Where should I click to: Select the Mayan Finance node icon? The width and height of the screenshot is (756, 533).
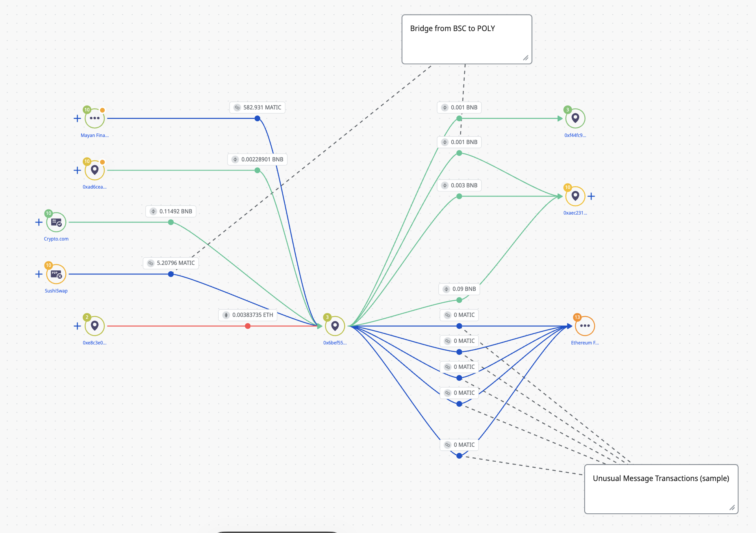(94, 118)
